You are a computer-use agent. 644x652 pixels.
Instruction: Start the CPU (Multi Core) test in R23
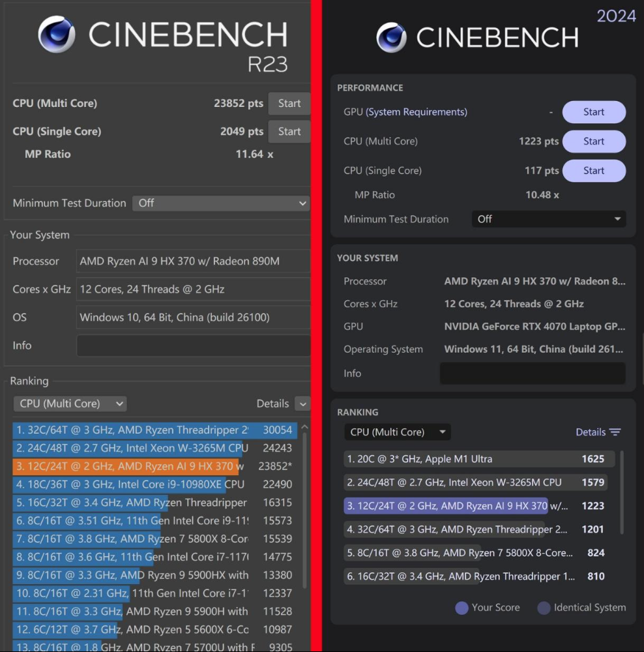coord(289,103)
